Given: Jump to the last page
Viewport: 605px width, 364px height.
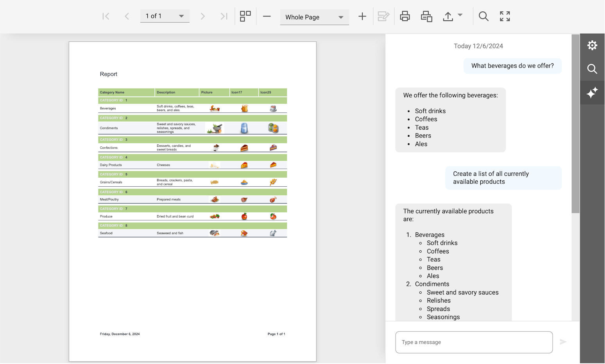Looking at the screenshot, I should [x=224, y=16].
